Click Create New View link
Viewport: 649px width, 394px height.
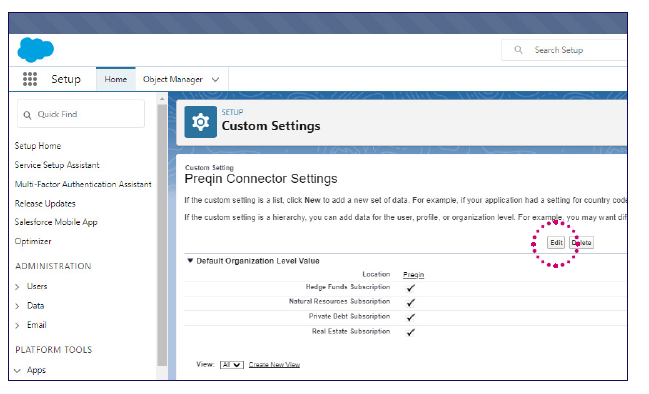point(274,365)
